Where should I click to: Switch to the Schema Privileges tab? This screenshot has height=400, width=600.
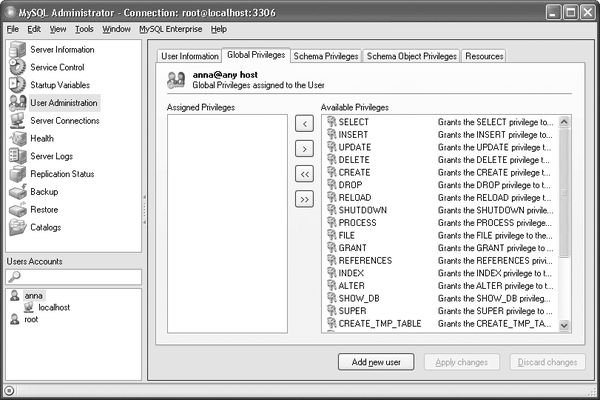pyautogui.click(x=327, y=56)
